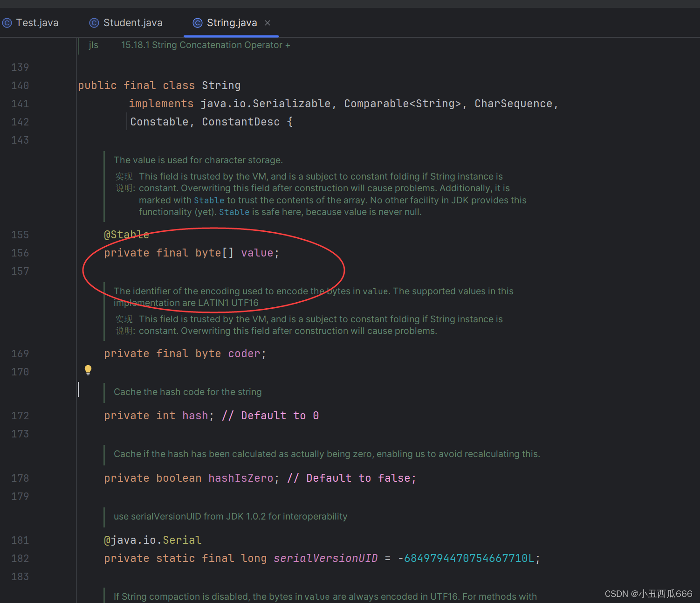Click the @Stable annotation on line 155
This screenshot has width=700, height=603.
127,235
